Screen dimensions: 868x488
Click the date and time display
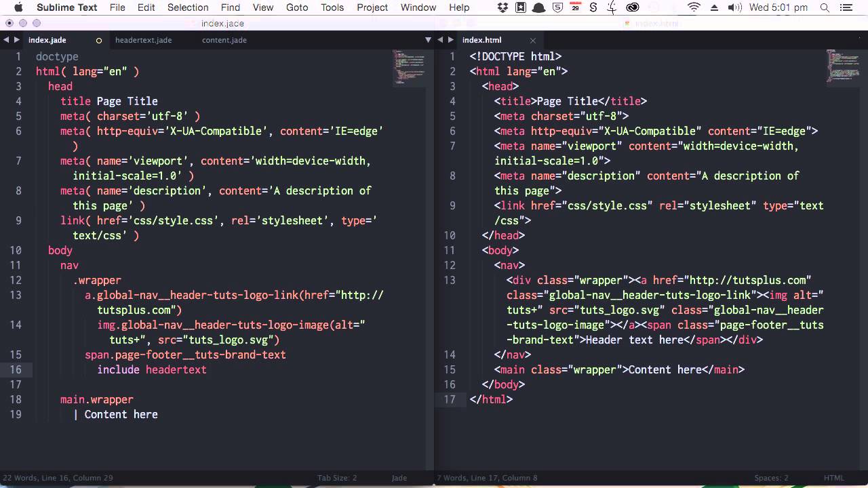778,7
